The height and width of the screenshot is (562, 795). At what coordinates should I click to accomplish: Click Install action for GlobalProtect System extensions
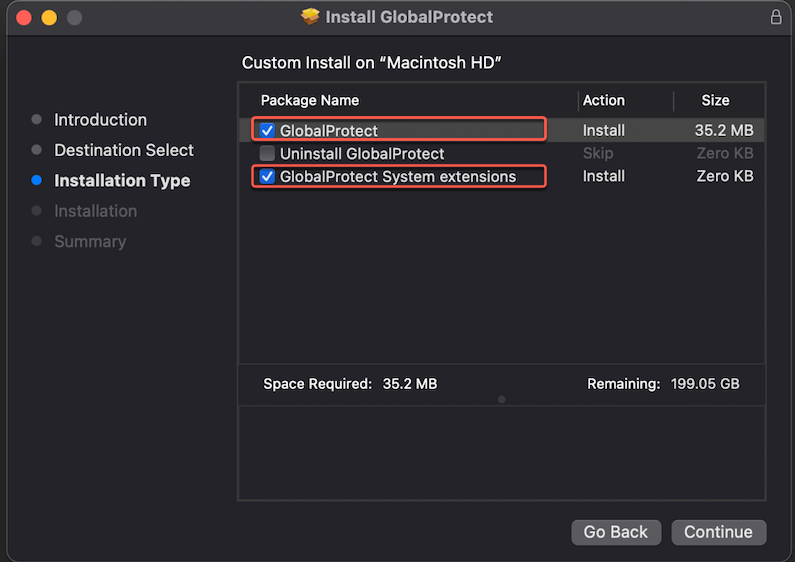[604, 176]
